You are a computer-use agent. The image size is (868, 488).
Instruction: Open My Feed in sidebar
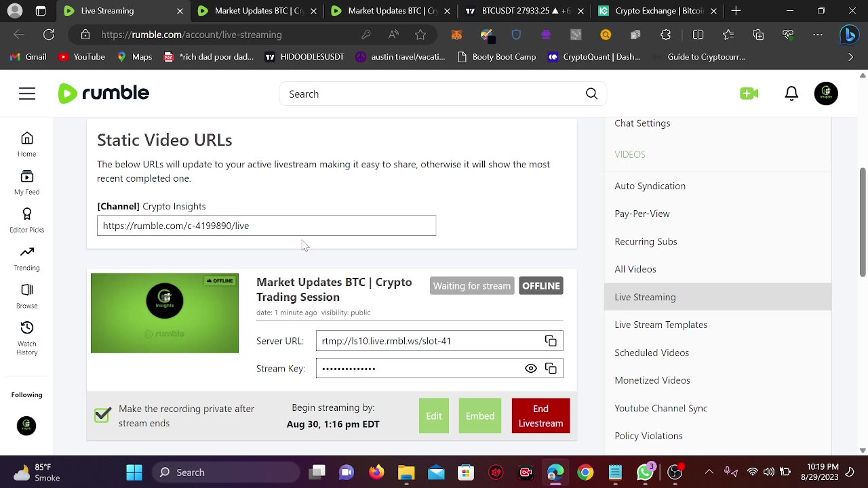[27, 182]
